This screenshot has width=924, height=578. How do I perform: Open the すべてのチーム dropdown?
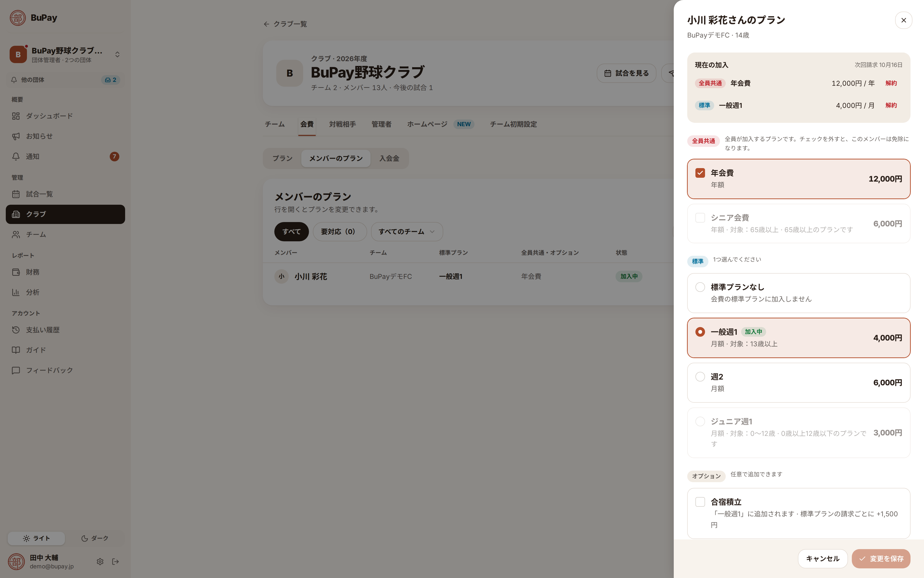point(407,232)
